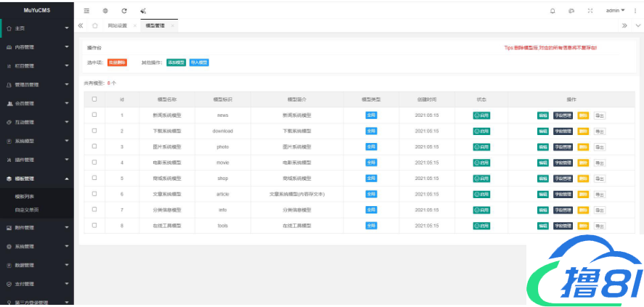Check the select-all checkbox in table header
The height and width of the screenshot is (307, 644).
(x=94, y=99)
